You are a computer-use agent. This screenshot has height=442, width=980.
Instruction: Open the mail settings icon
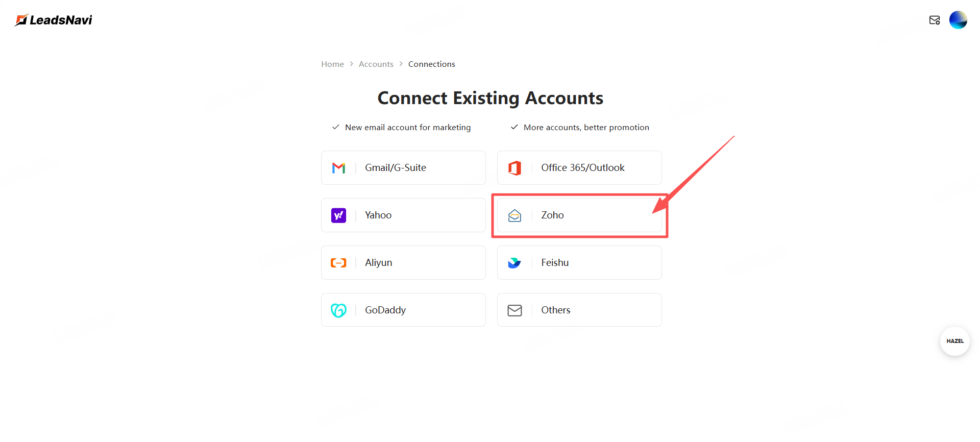coord(934,20)
